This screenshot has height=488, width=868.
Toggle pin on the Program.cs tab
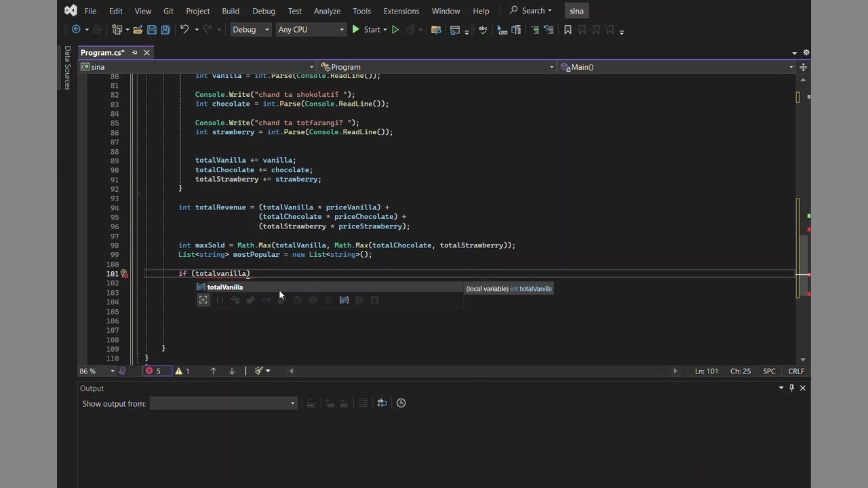[134, 53]
